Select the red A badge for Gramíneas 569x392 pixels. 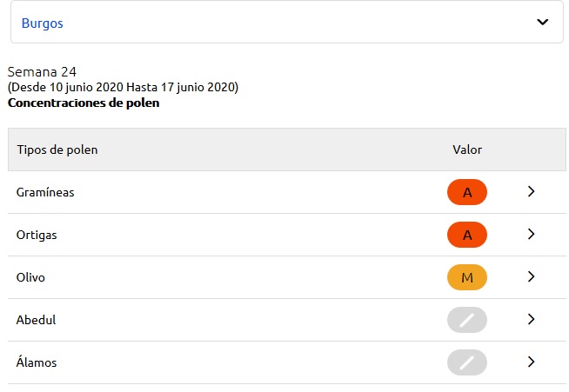pyautogui.click(x=467, y=192)
